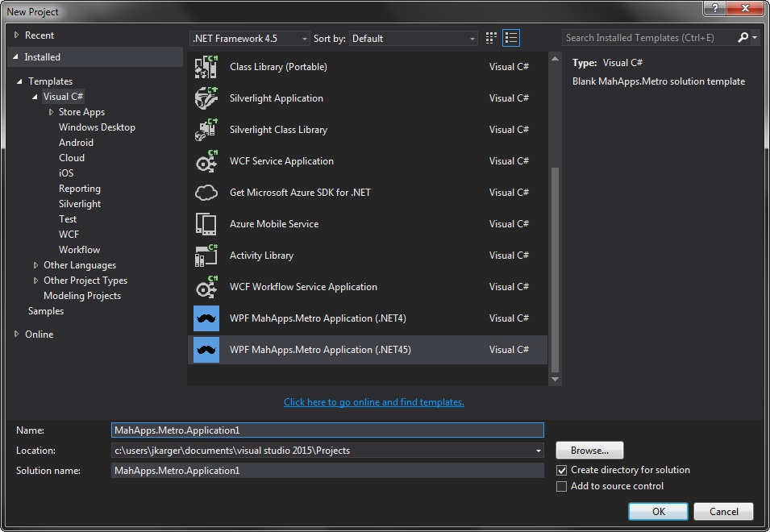Click the Cancel button
Screen dimensions: 770x532
[723, 511]
